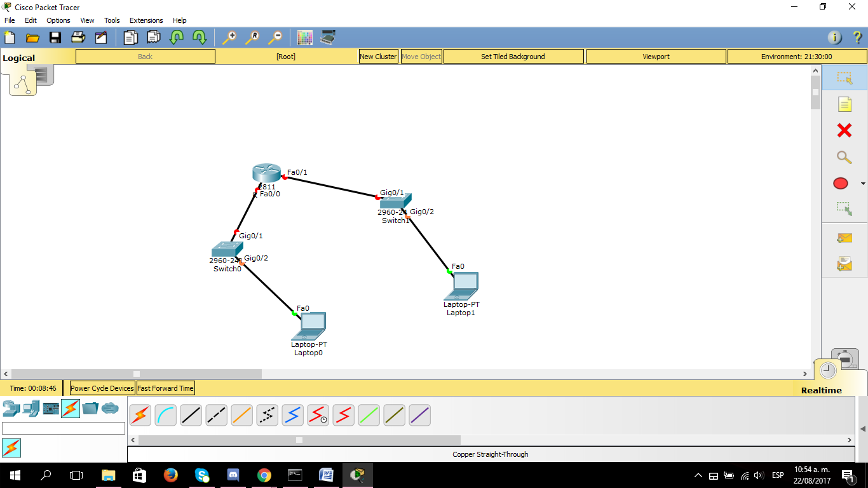The image size is (868, 488).
Task: Select the Add Simple PDU envelope tool
Action: point(844,238)
